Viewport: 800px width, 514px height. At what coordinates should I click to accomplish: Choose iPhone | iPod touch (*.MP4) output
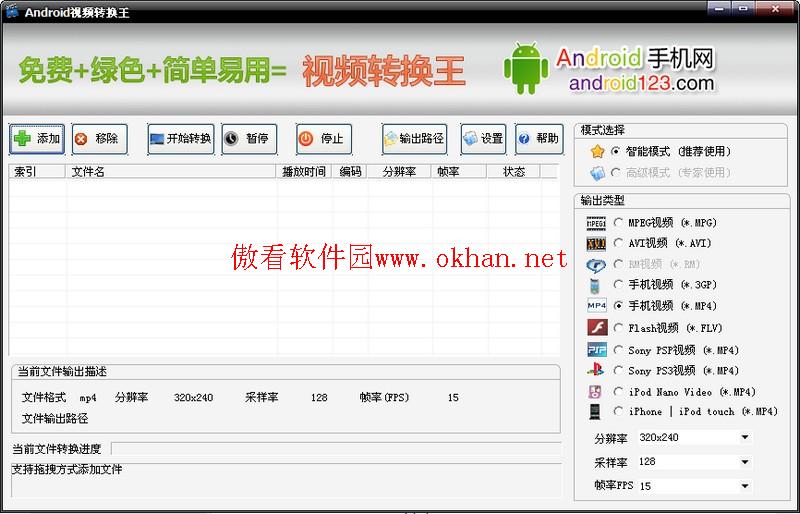click(618, 411)
